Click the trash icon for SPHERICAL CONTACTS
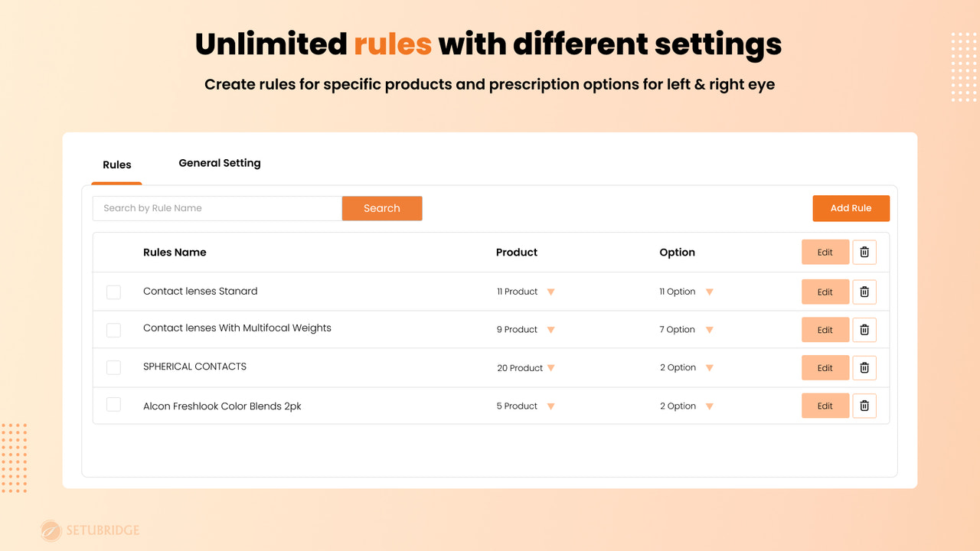This screenshot has width=980, height=551. point(864,367)
